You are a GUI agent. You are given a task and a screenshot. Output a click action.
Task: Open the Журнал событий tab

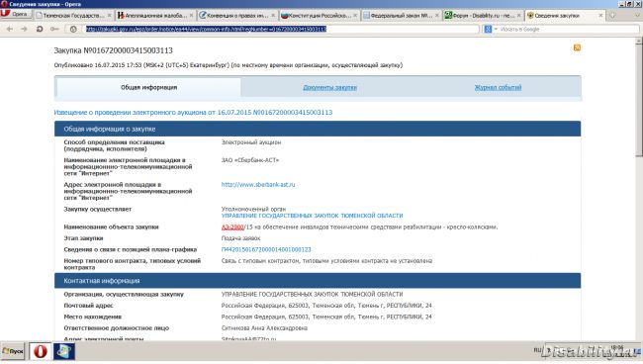point(498,87)
